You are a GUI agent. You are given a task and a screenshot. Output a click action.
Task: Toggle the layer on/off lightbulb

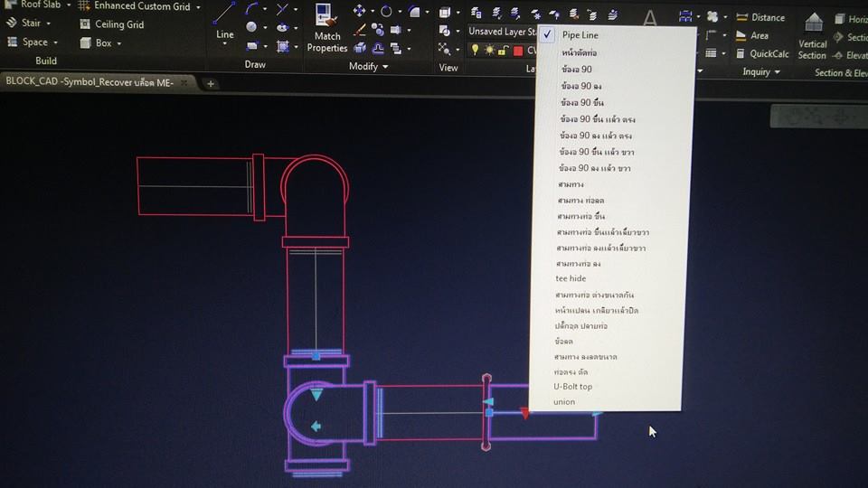click(475, 51)
